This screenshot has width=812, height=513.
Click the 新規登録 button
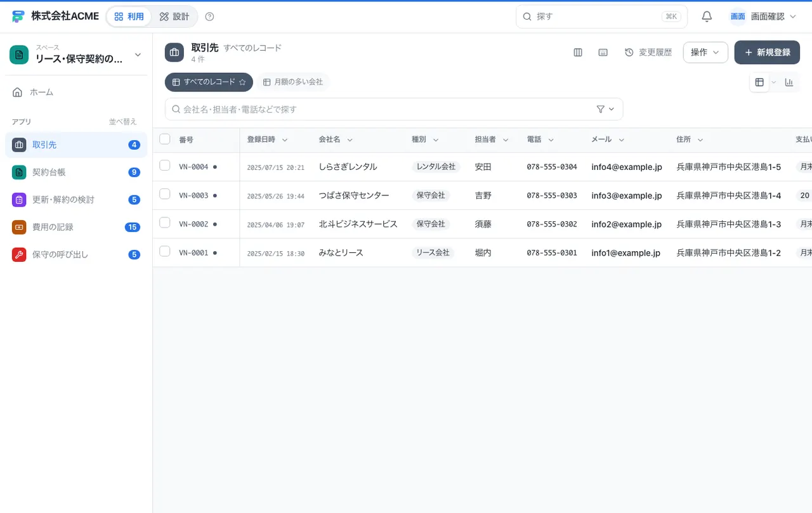(767, 53)
